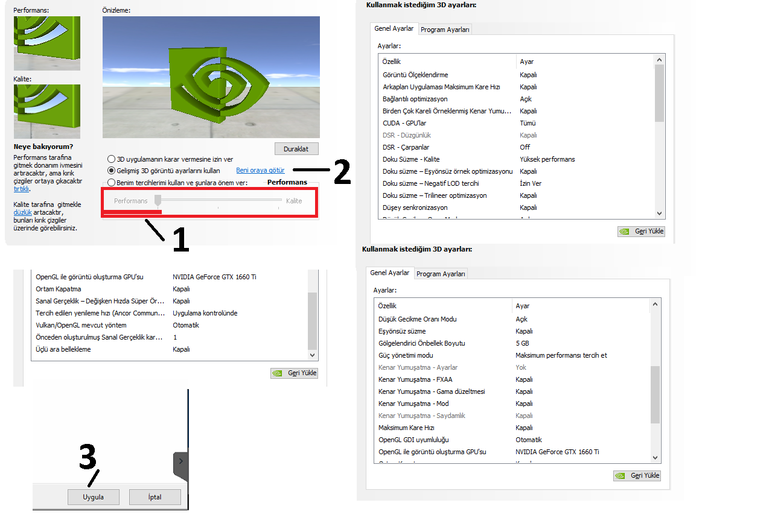Select the "Kenar Yumuşatma - FXAA" row
The image size is (772, 532).
click(x=512, y=379)
